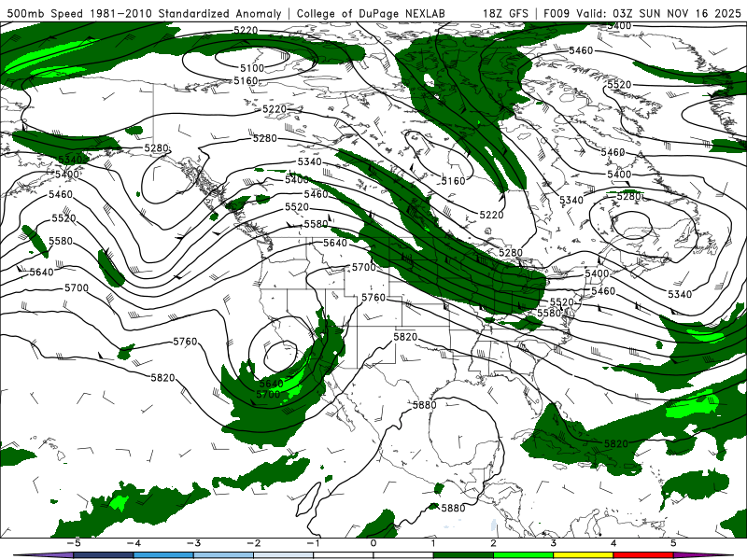This screenshot has width=747, height=560.
Task: Click the '5' colorbar tick label
Action: [673, 543]
